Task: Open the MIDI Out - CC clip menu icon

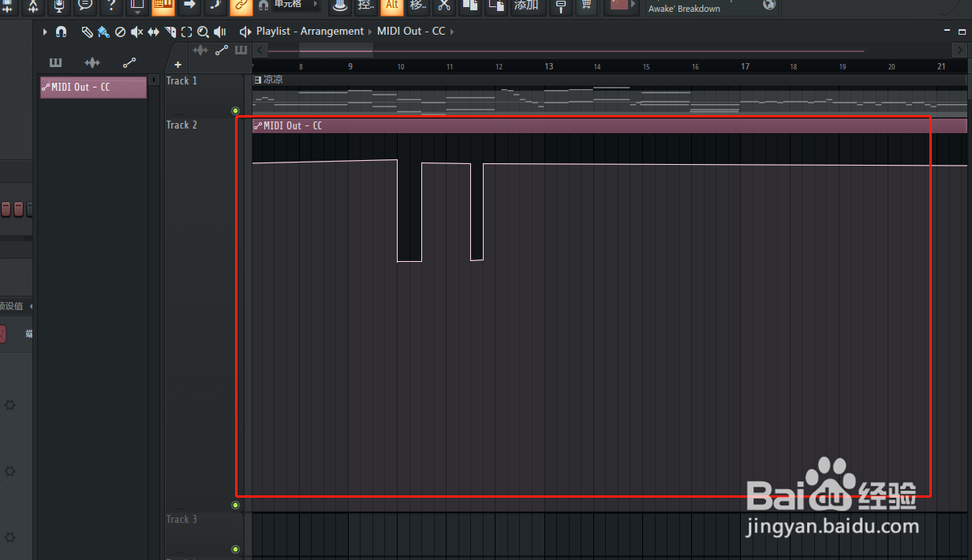Action: click(258, 126)
